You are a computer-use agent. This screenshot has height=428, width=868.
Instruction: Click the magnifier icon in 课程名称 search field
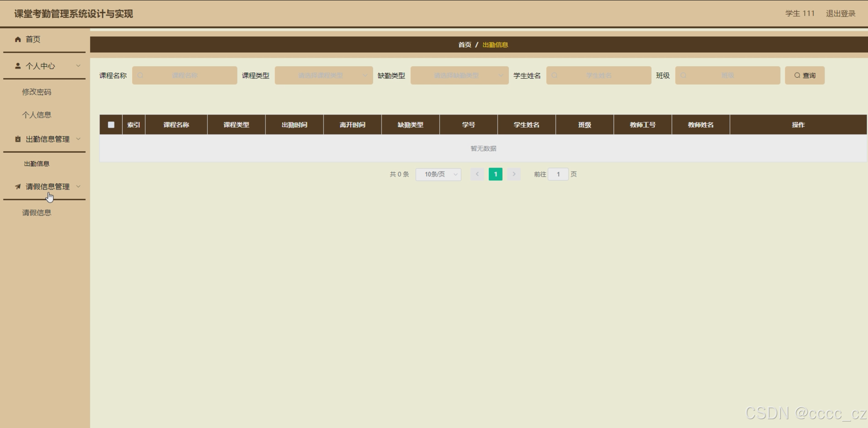(140, 76)
